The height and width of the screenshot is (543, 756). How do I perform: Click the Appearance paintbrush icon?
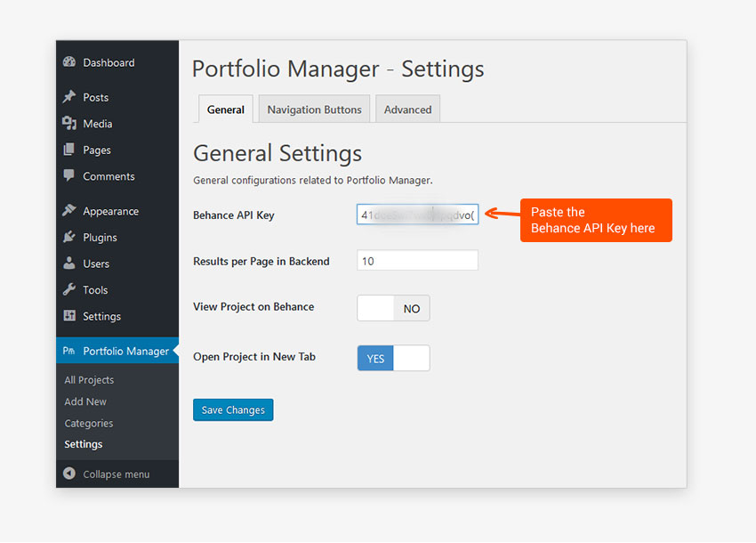(69, 211)
